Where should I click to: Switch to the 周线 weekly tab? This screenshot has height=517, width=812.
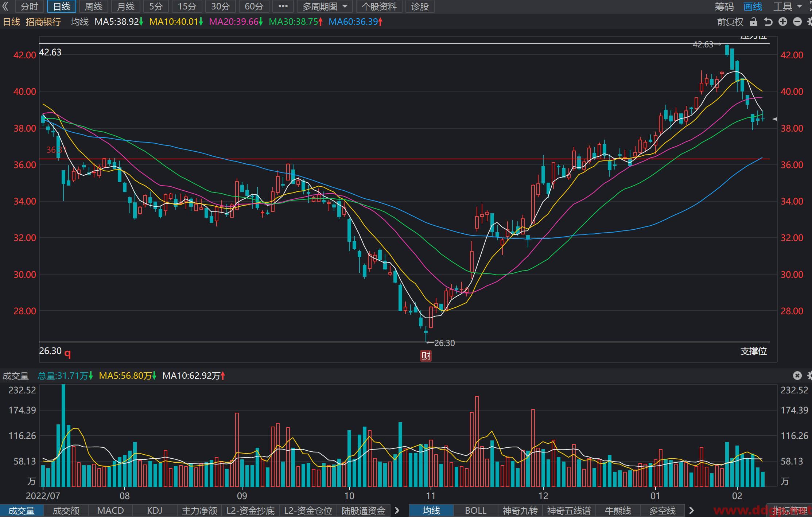coord(93,6)
